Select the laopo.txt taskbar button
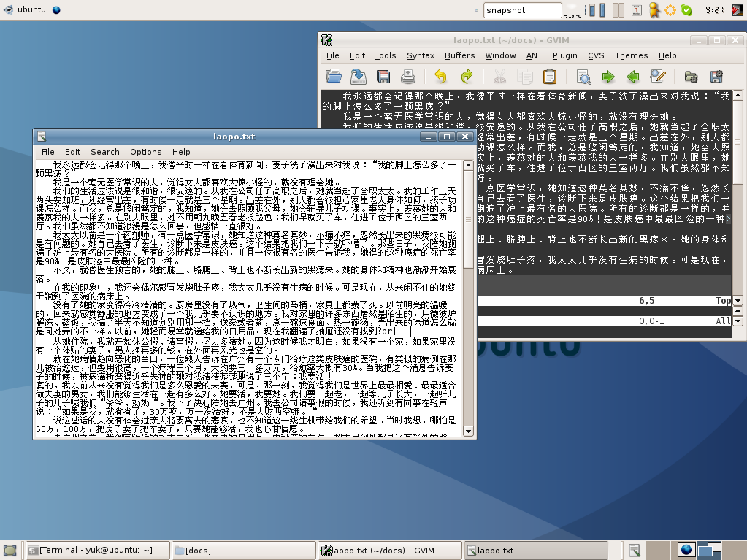The height and width of the screenshot is (560, 747). tap(535, 551)
